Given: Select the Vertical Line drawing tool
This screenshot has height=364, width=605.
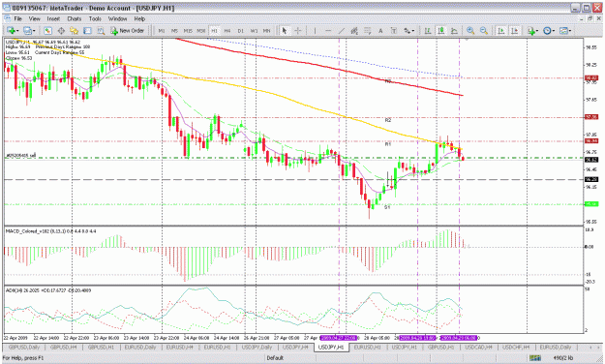Looking at the screenshot, I should tap(315, 30).
